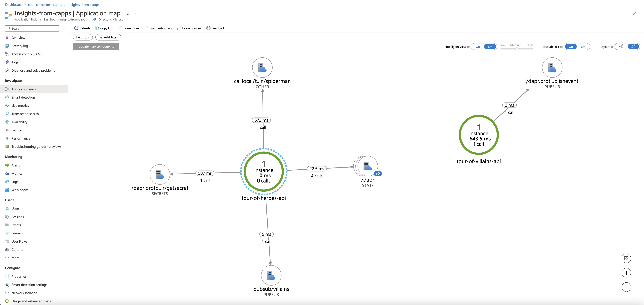This screenshot has height=305, width=644.
Task: Click the Troubleshooting guides (preview) icon
Action: pyautogui.click(x=7, y=146)
